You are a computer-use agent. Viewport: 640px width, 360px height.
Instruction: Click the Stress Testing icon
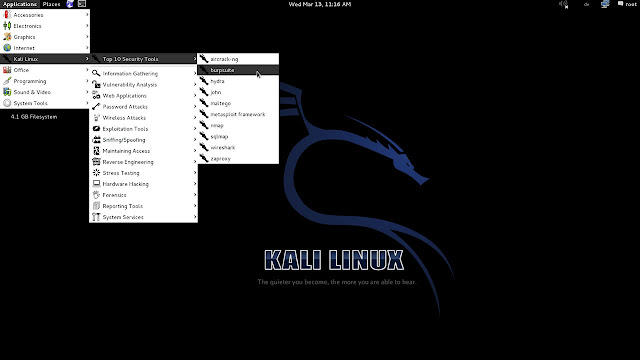coord(96,173)
